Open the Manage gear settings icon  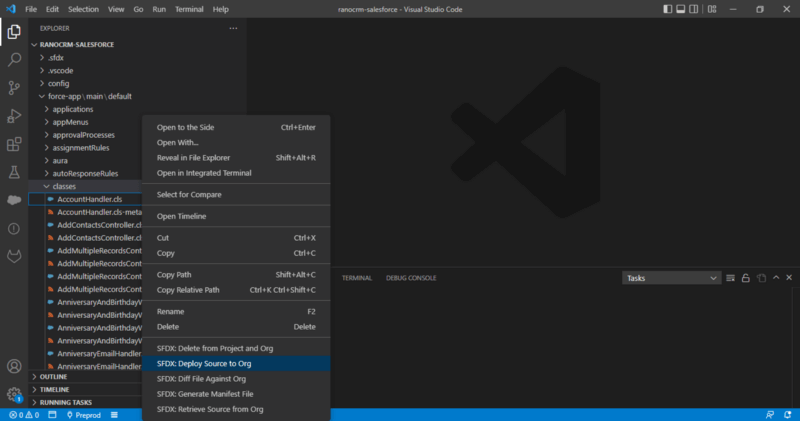point(14,394)
